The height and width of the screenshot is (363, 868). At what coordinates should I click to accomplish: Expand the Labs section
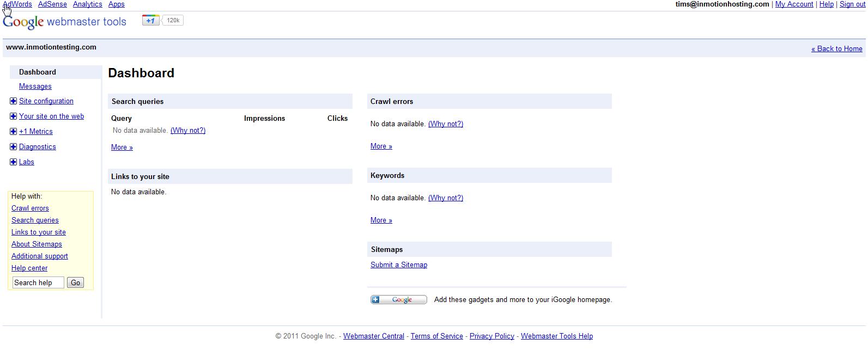click(14, 162)
